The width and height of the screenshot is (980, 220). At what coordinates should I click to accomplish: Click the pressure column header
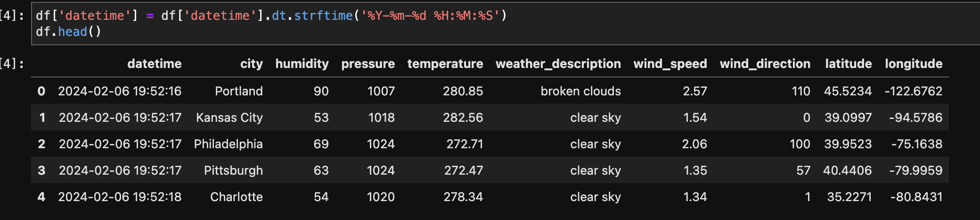tap(368, 64)
